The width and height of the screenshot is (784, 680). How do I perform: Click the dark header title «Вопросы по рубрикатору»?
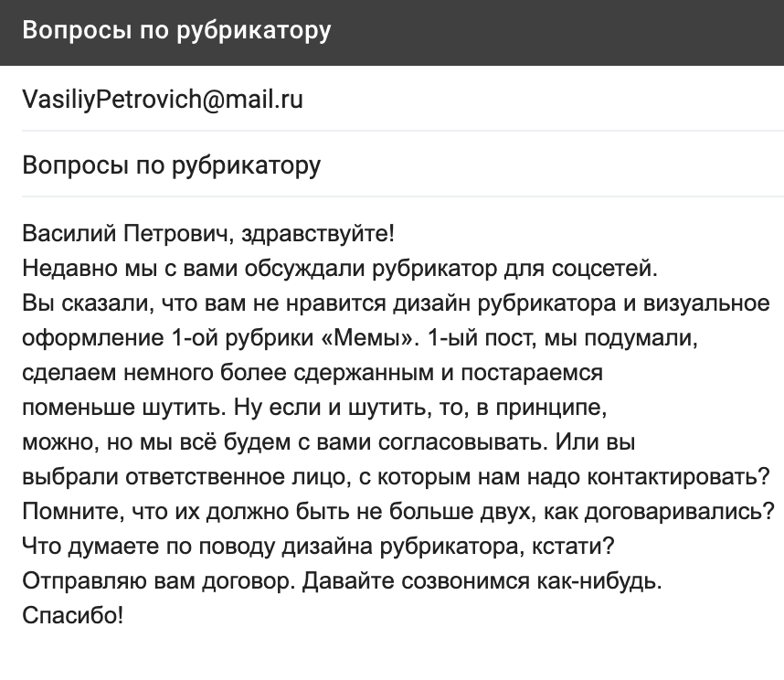(176, 30)
